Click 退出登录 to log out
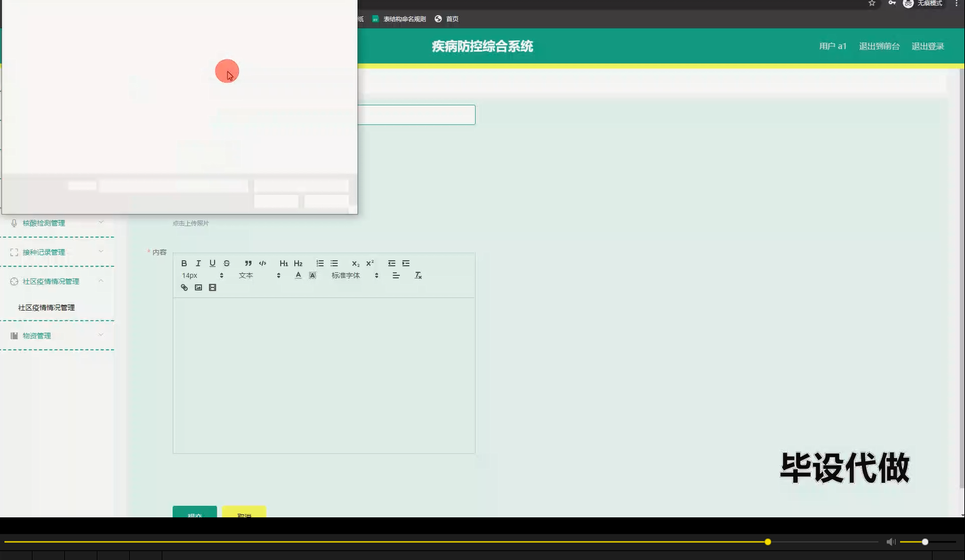The width and height of the screenshot is (965, 560). [x=927, y=46]
